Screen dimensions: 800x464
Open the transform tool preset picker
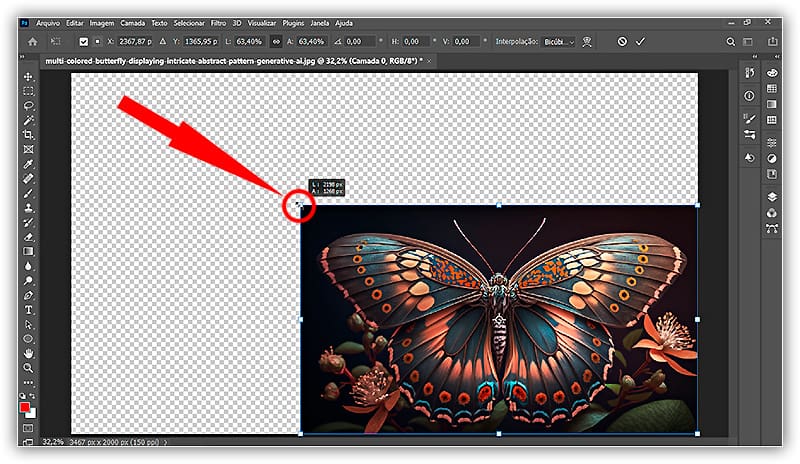[x=56, y=42]
